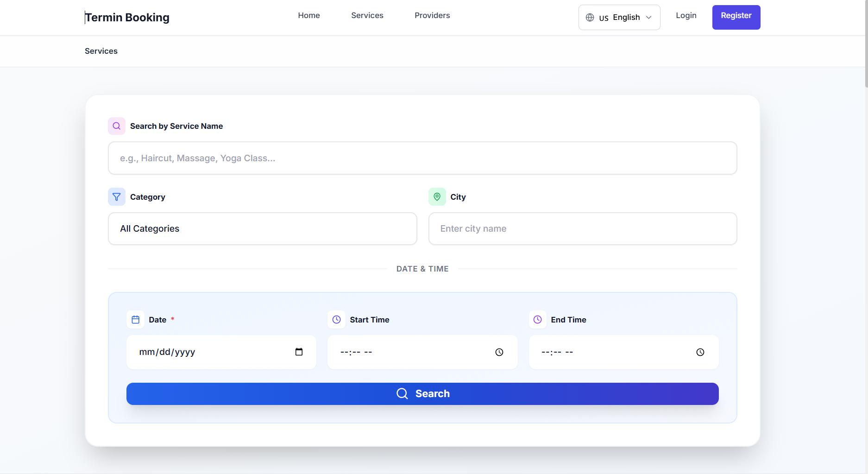Click the green location pin icon
The image size is (868, 474).
(437, 197)
